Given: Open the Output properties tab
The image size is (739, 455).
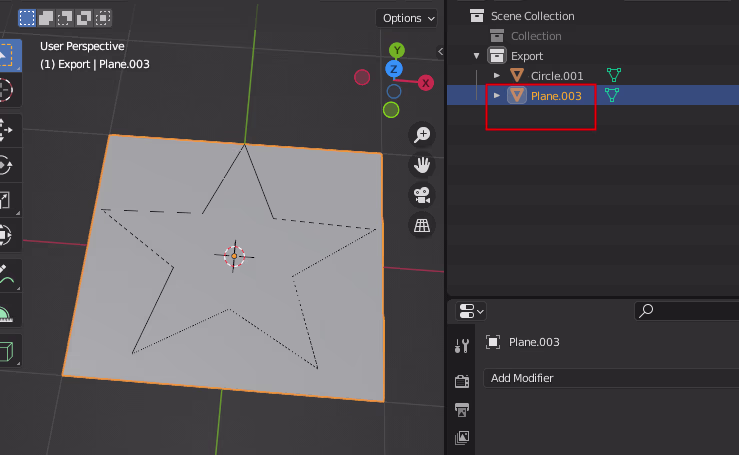Looking at the screenshot, I should click(462, 409).
